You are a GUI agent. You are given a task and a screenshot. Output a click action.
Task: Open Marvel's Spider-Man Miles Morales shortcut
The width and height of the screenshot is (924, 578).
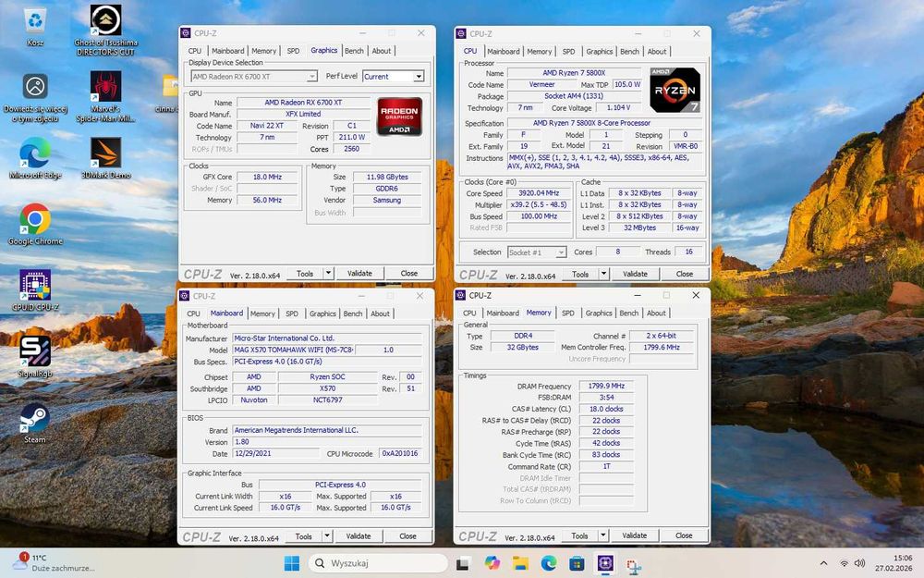click(106, 96)
